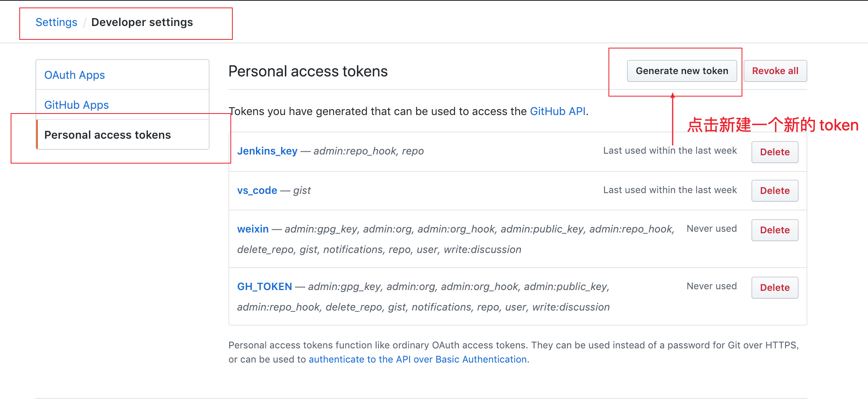Open the authenticate to the API over Basic Authentication link

[x=418, y=359]
